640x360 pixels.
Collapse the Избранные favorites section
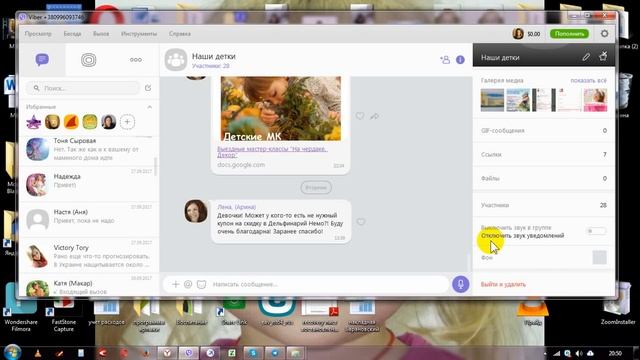tap(149, 107)
